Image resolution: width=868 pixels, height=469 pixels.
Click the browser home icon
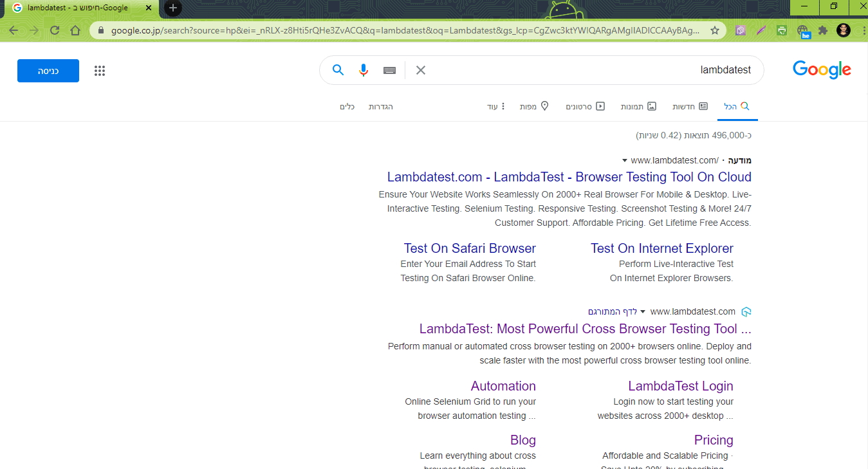[x=75, y=30]
